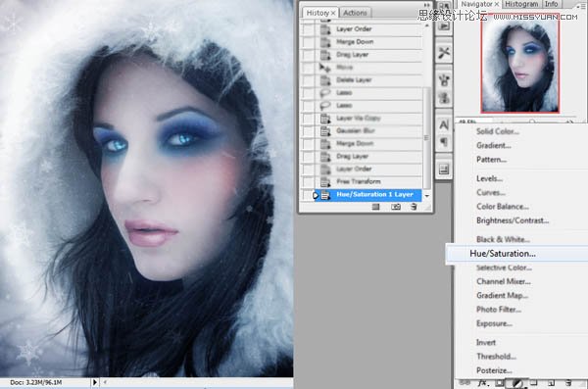Open the layer style fx menu

point(483,383)
